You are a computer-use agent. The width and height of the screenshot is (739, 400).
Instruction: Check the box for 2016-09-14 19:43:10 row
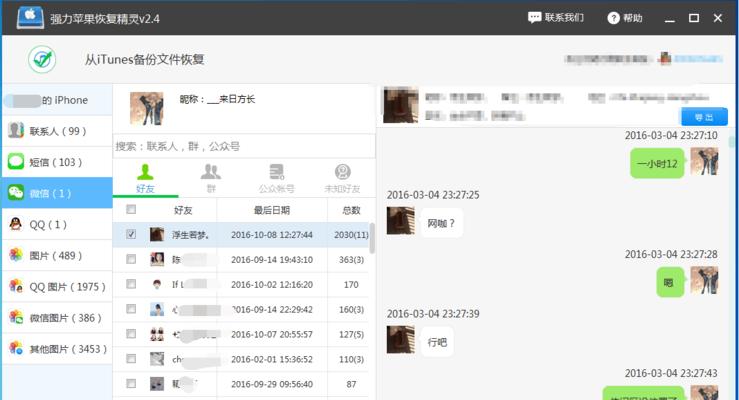(x=131, y=259)
